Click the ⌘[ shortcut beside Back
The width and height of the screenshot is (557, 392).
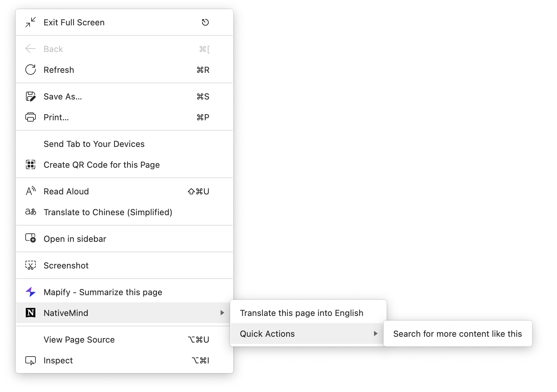pos(204,49)
